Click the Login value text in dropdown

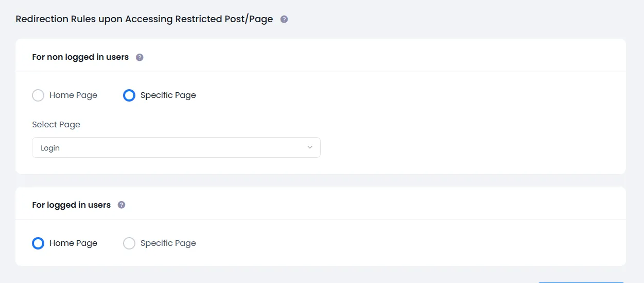pos(50,148)
